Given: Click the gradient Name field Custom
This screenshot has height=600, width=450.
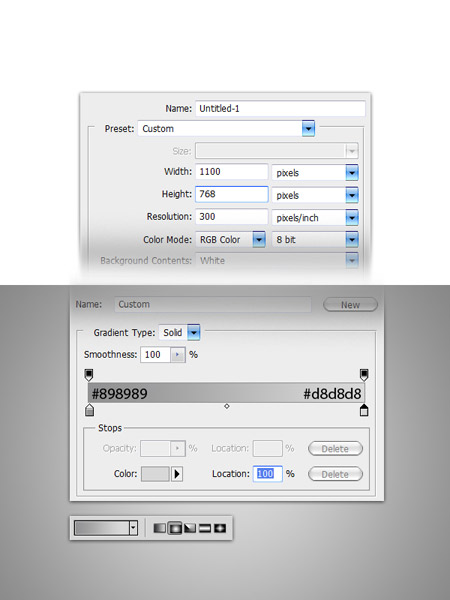Looking at the screenshot, I should coord(213,305).
